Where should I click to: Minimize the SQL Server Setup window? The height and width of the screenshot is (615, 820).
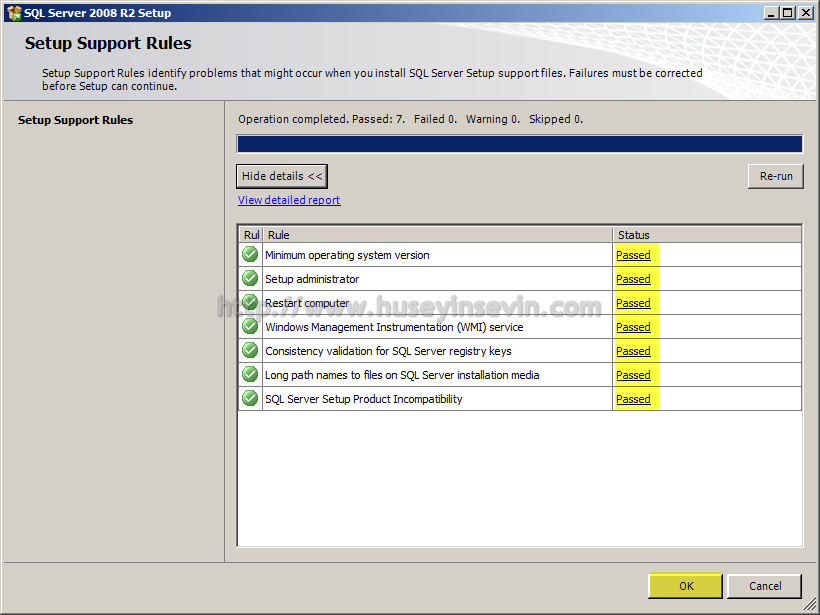click(771, 13)
